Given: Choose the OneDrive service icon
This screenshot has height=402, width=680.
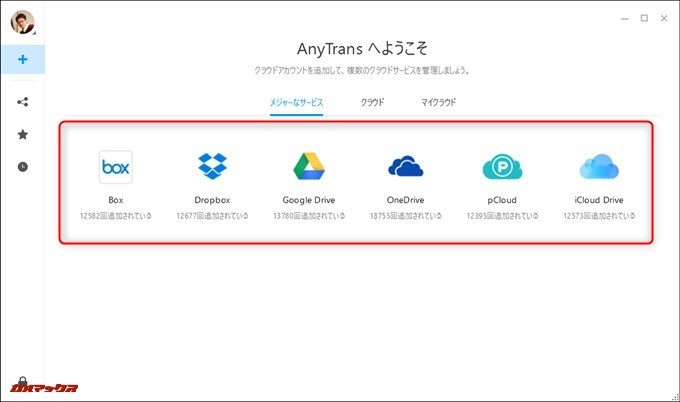Looking at the screenshot, I should [405, 166].
